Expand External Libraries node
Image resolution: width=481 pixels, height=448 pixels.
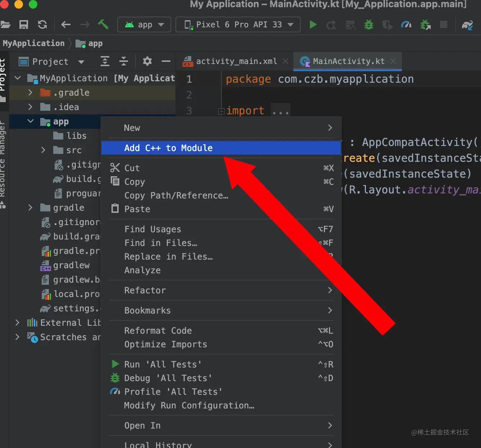tap(18, 323)
